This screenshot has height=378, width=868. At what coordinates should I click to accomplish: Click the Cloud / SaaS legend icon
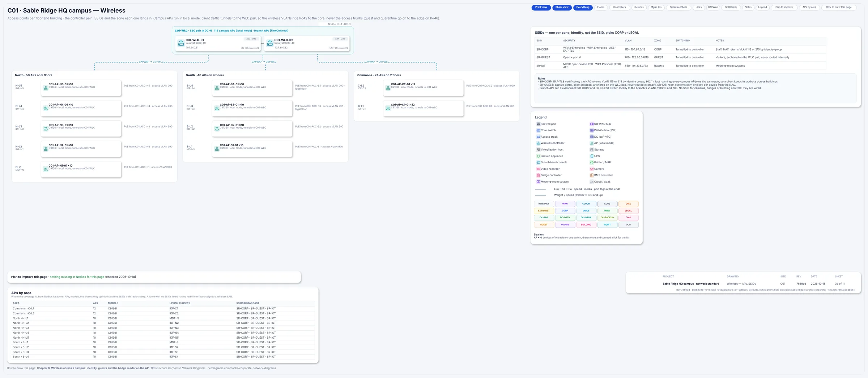pyautogui.click(x=592, y=182)
